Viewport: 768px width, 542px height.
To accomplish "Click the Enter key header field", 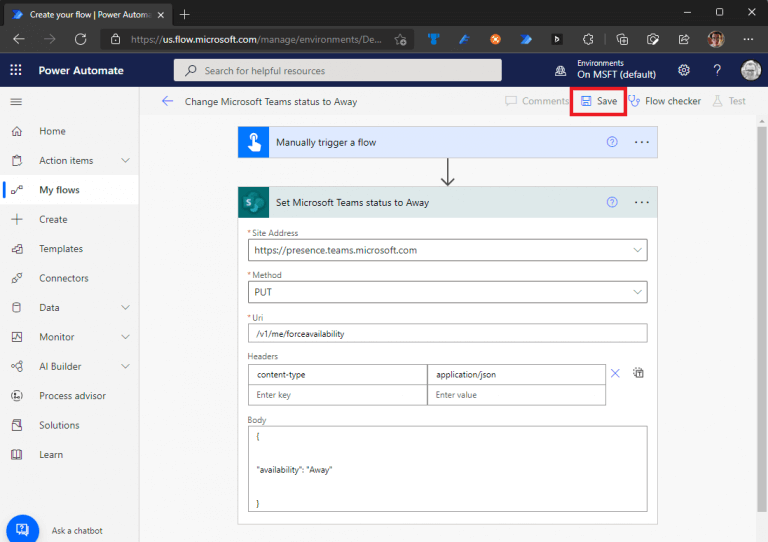I will click(337, 395).
